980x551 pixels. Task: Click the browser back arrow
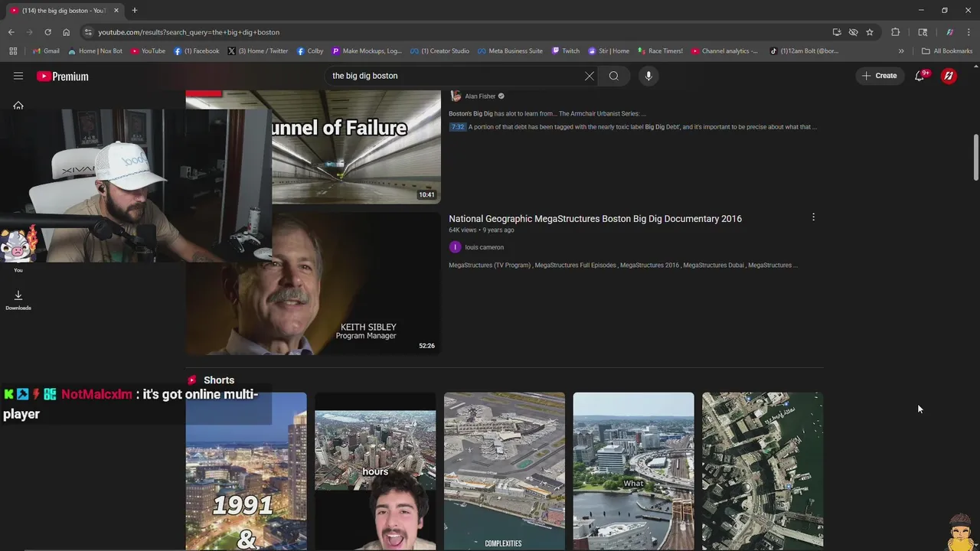point(11,32)
